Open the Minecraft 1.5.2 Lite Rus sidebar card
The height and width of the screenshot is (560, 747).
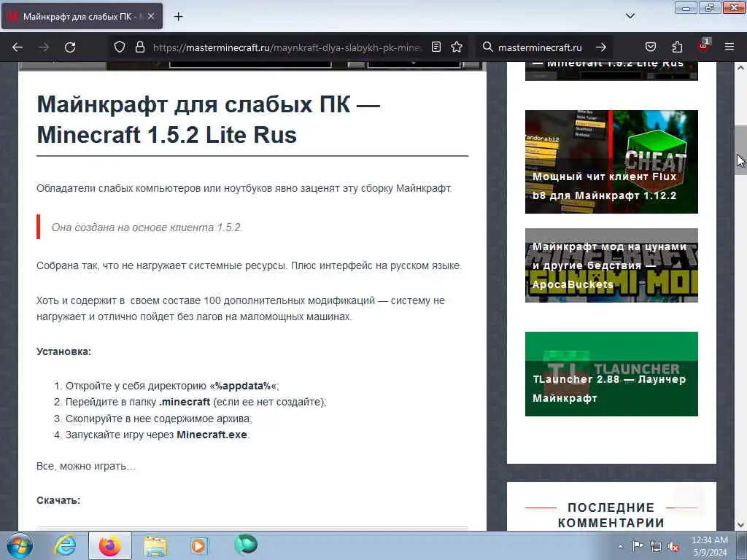click(611, 71)
